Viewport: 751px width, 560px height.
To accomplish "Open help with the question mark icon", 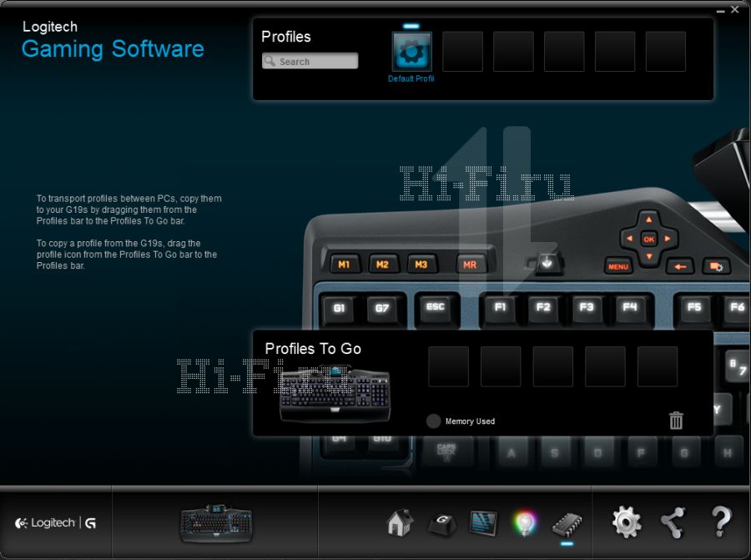I will [721, 522].
